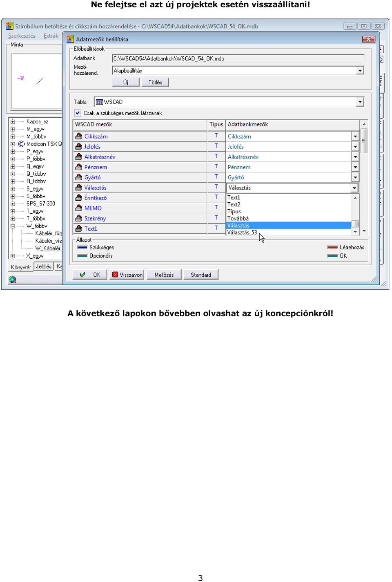Open the Extrák menu
The width and height of the screenshot is (392, 582).
tap(51, 36)
